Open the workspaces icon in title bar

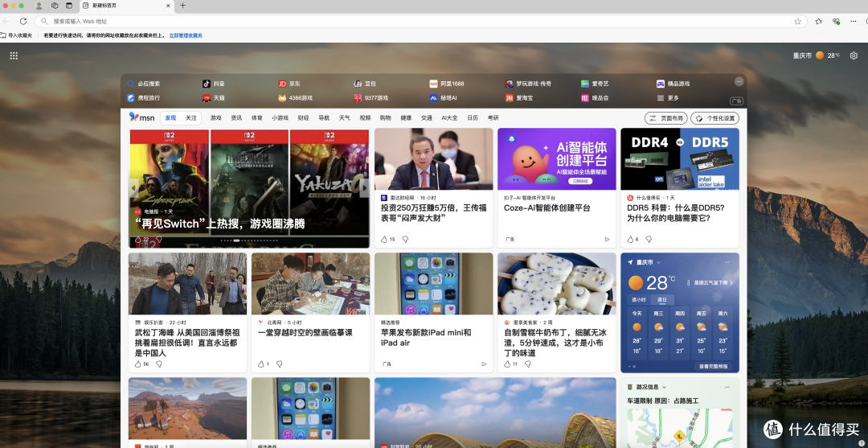pos(55,6)
